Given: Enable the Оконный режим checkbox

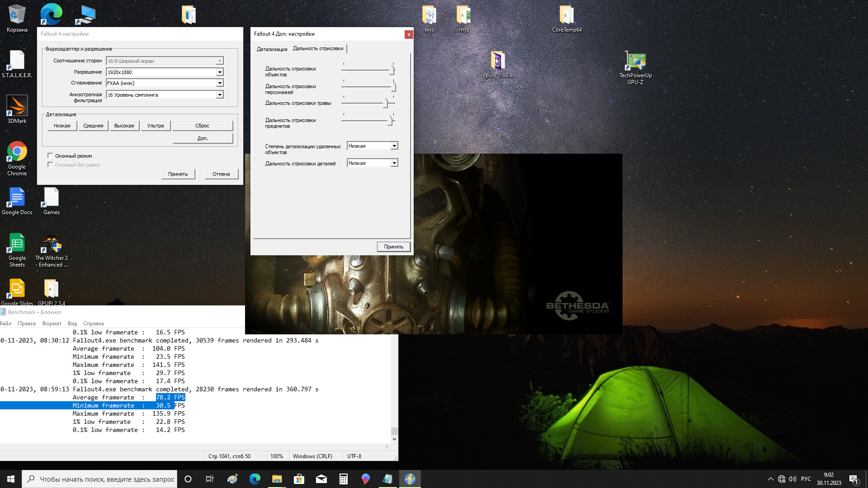Looking at the screenshot, I should point(50,156).
